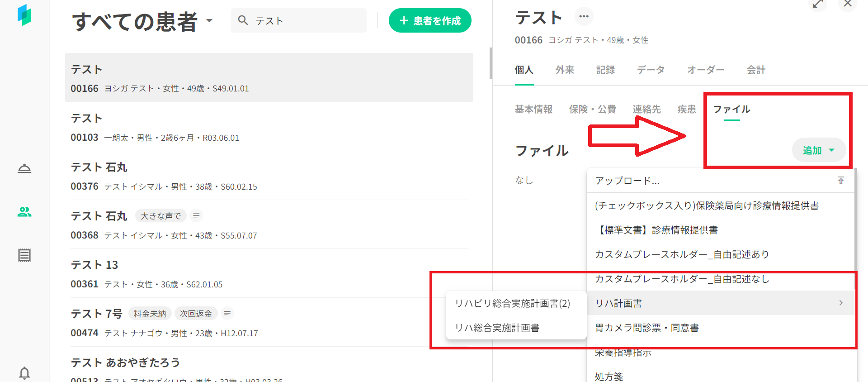Open the more options menu beside テスト
868x382 pixels.
click(584, 17)
